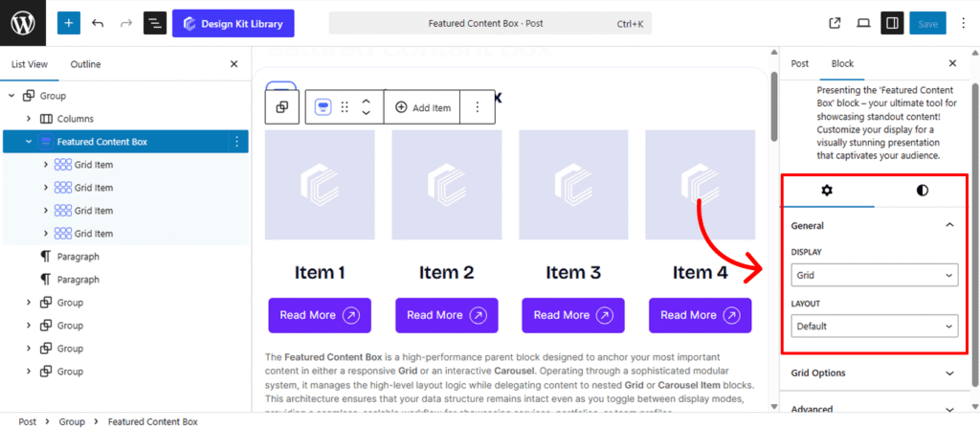Collapse Featured Content Box in list view

pyautogui.click(x=29, y=142)
